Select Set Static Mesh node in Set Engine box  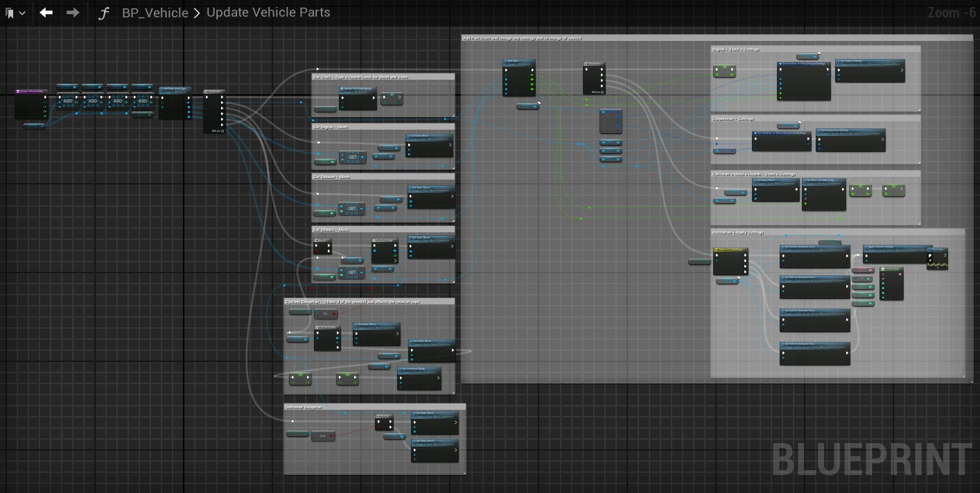tap(430, 146)
